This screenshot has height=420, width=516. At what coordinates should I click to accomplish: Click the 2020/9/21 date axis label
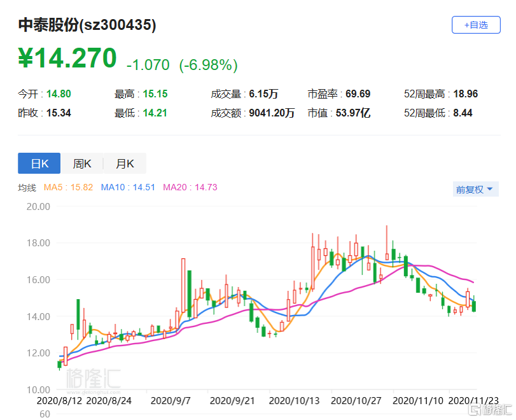tap(232, 401)
